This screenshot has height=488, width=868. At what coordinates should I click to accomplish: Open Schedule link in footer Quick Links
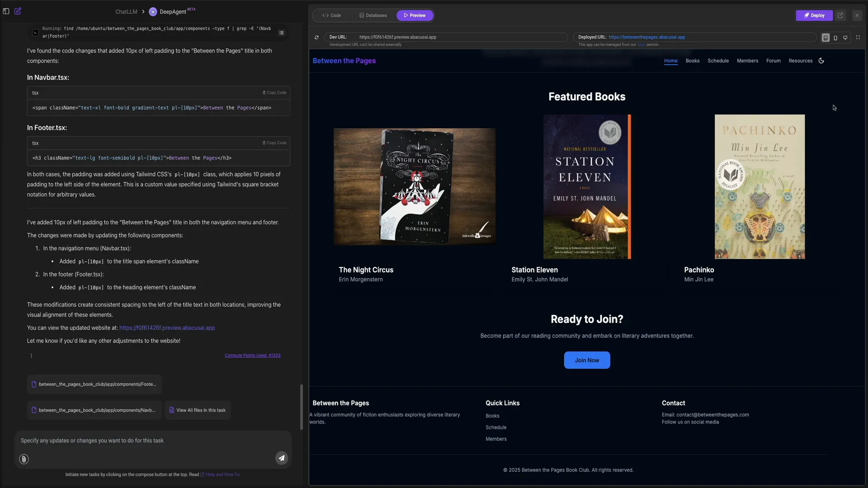[x=496, y=427]
